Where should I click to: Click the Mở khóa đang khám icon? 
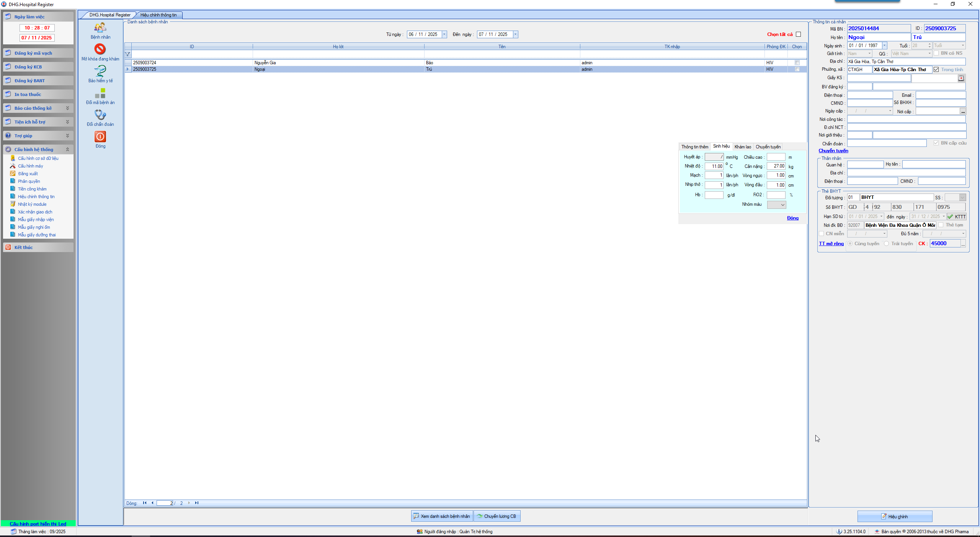tap(100, 49)
